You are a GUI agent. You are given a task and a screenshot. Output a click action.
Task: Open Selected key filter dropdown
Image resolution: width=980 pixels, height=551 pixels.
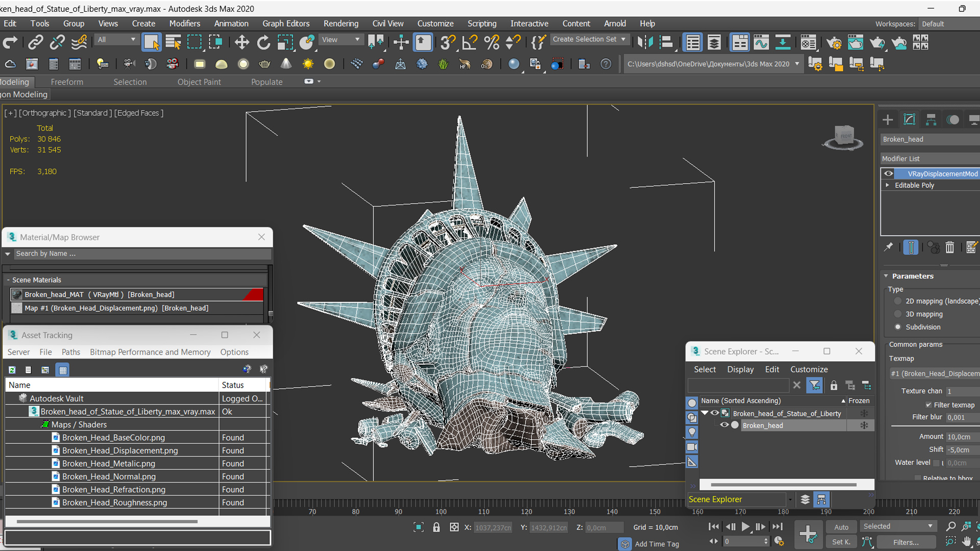(x=898, y=526)
